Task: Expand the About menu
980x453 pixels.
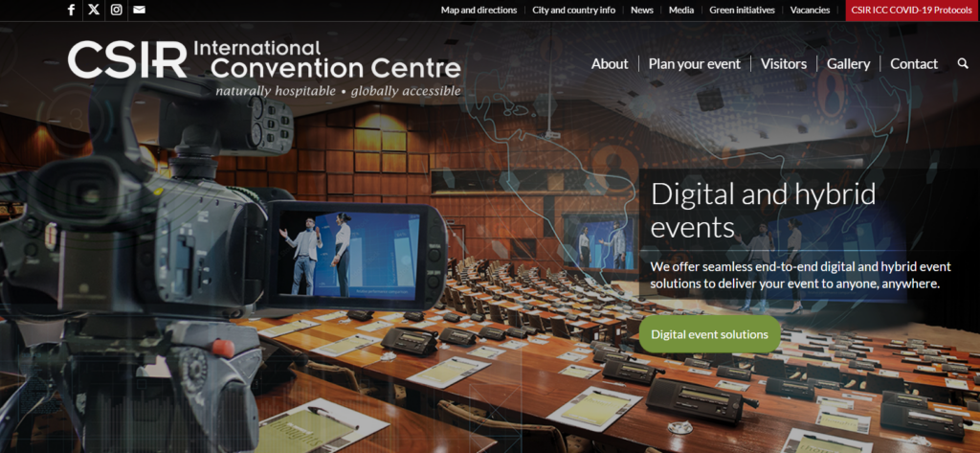Action: [x=610, y=63]
